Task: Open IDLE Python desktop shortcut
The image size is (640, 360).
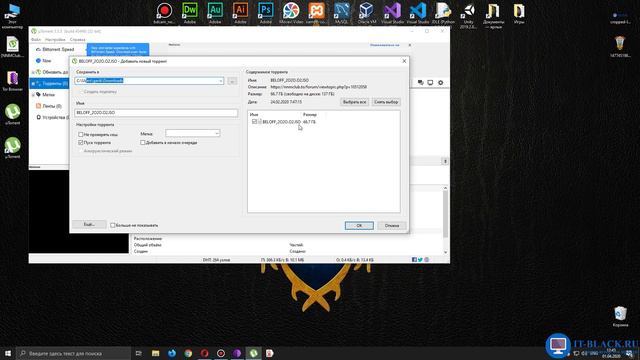Action: pos(443,12)
